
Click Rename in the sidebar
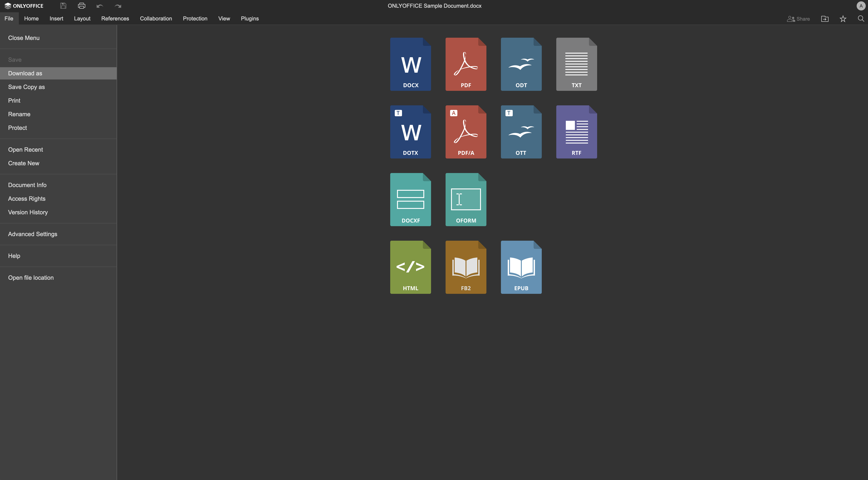pos(58,114)
